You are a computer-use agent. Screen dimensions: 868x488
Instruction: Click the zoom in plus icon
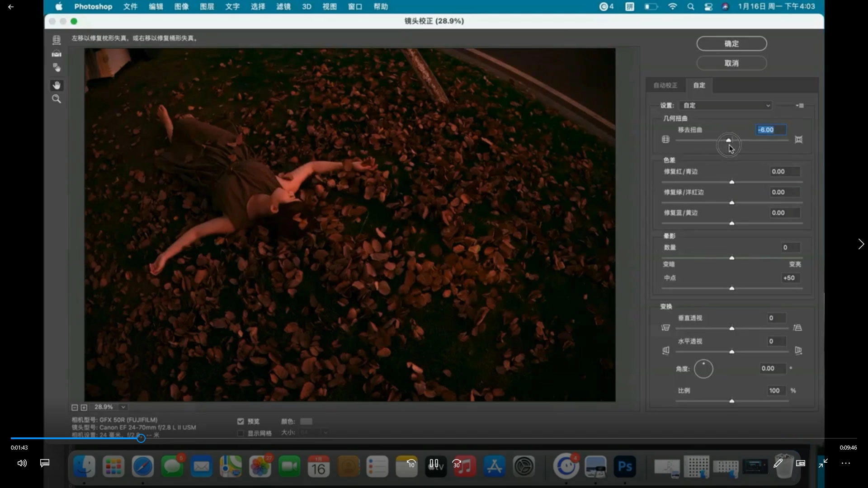(x=84, y=407)
